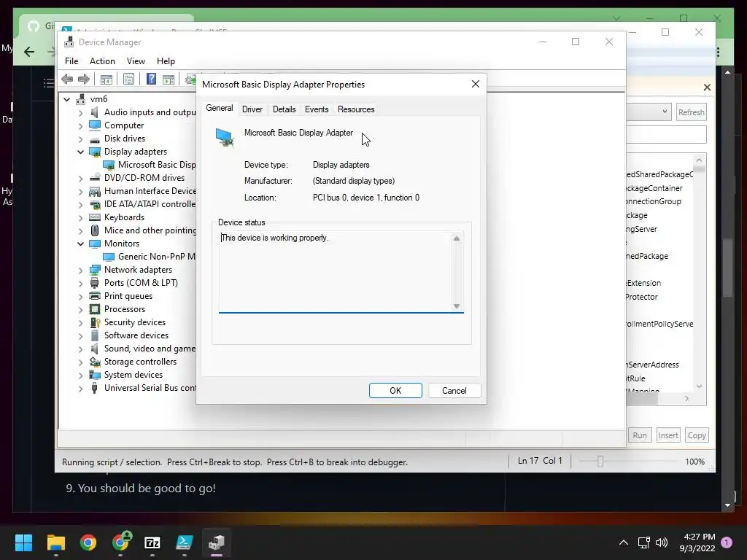Click the Computer category icon
This screenshot has height=560, width=747.
point(95,125)
